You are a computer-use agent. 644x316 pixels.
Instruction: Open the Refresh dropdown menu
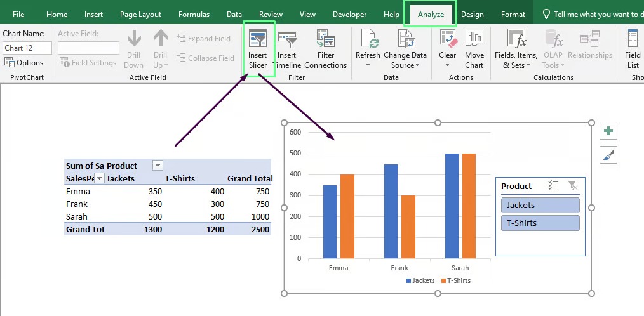tap(368, 65)
